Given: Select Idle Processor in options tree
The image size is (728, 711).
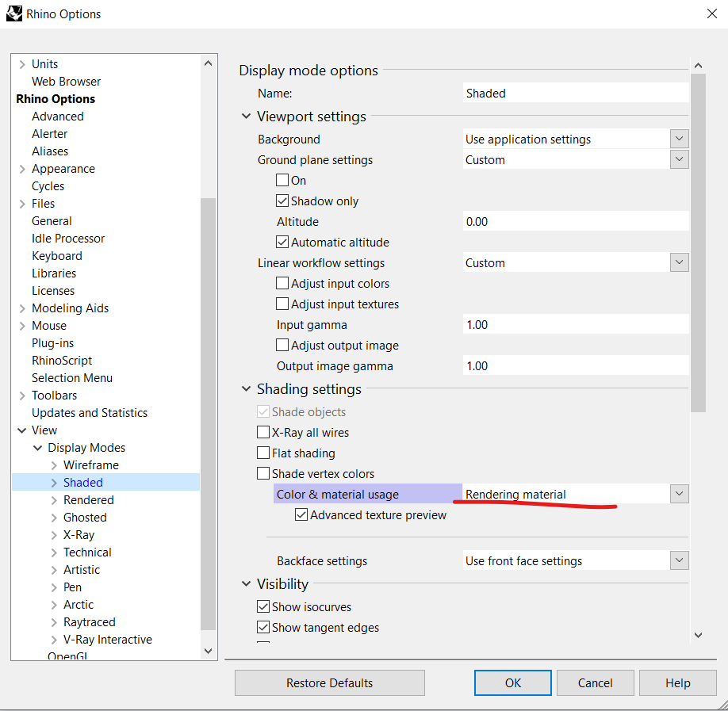Looking at the screenshot, I should coord(67,239).
